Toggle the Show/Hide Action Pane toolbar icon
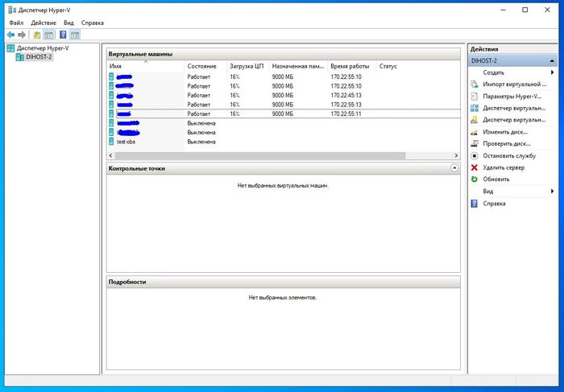 point(74,35)
